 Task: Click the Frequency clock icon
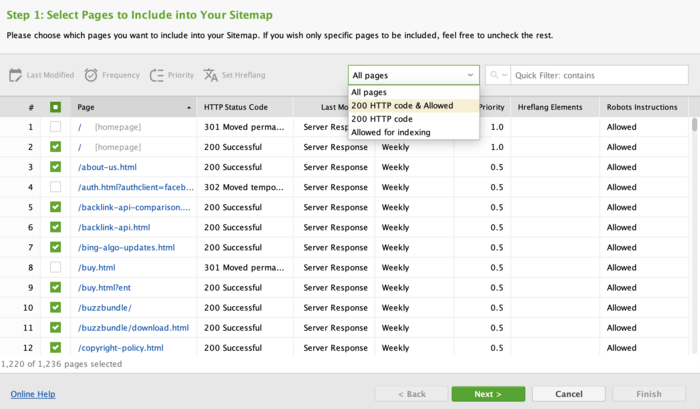pyautogui.click(x=91, y=75)
